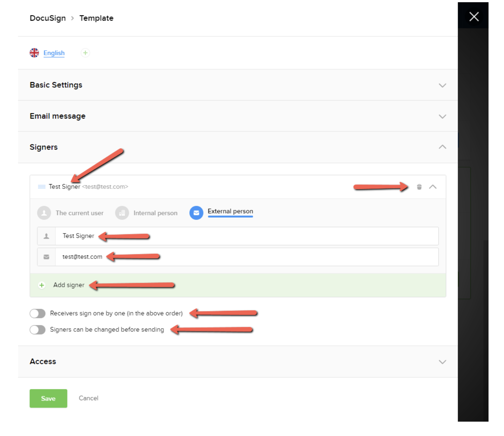Click the UK flag language icon
This screenshot has width=504, height=436.
tap(34, 53)
